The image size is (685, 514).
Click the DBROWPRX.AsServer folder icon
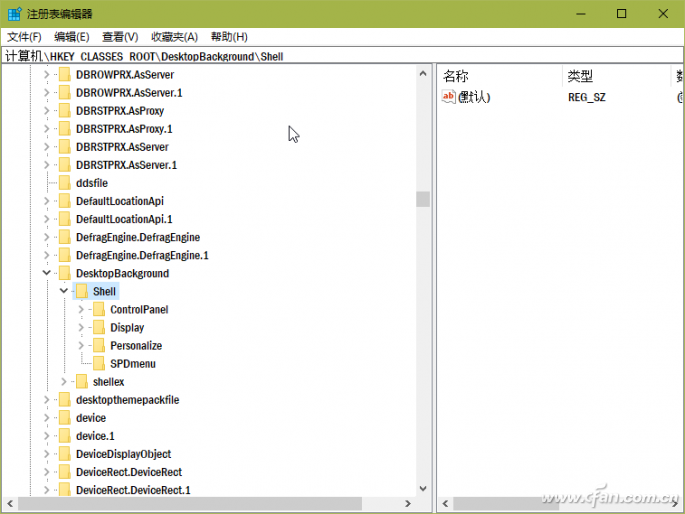pos(65,75)
